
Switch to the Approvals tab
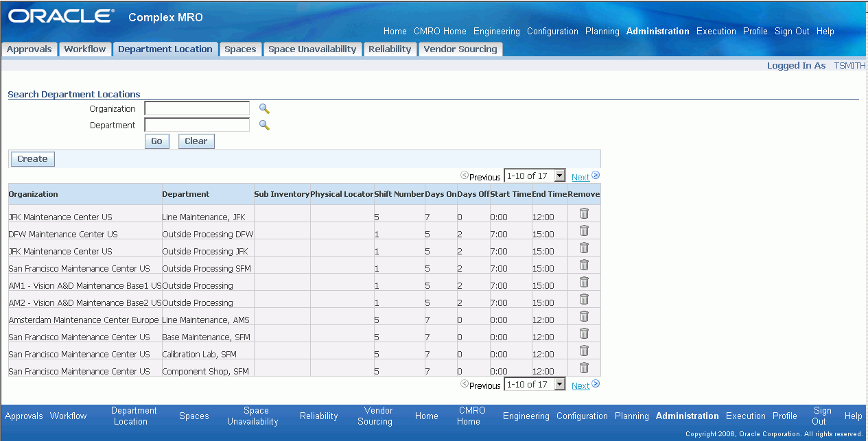click(30, 49)
